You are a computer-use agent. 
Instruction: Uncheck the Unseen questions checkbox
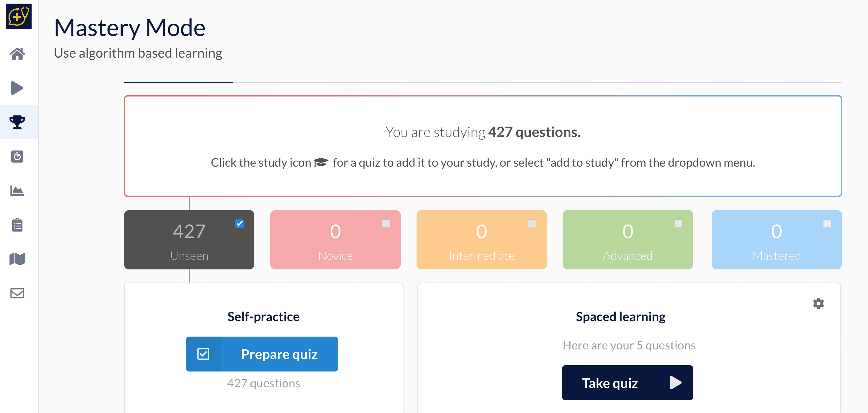pos(239,224)
